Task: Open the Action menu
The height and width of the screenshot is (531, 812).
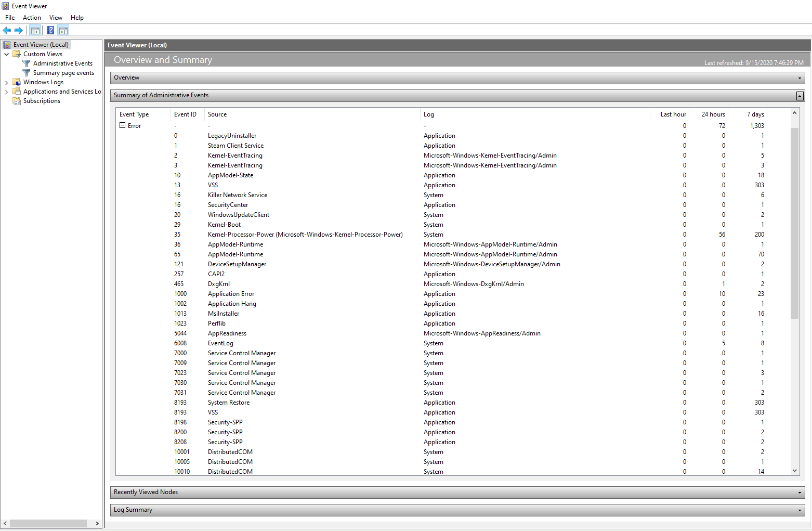Action: (32, 18)
